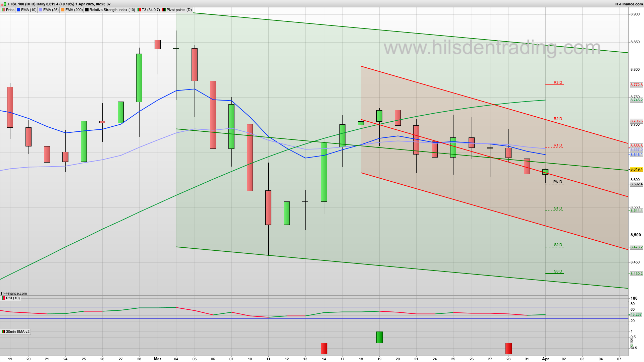The height and width of the screenshot is (362, 644).
Task: Click the R1 D pivot label
Action: click(558, 145)
